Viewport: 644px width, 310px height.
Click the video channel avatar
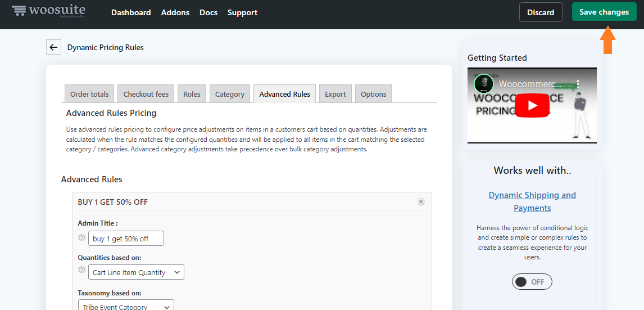(x=483, y=84)
